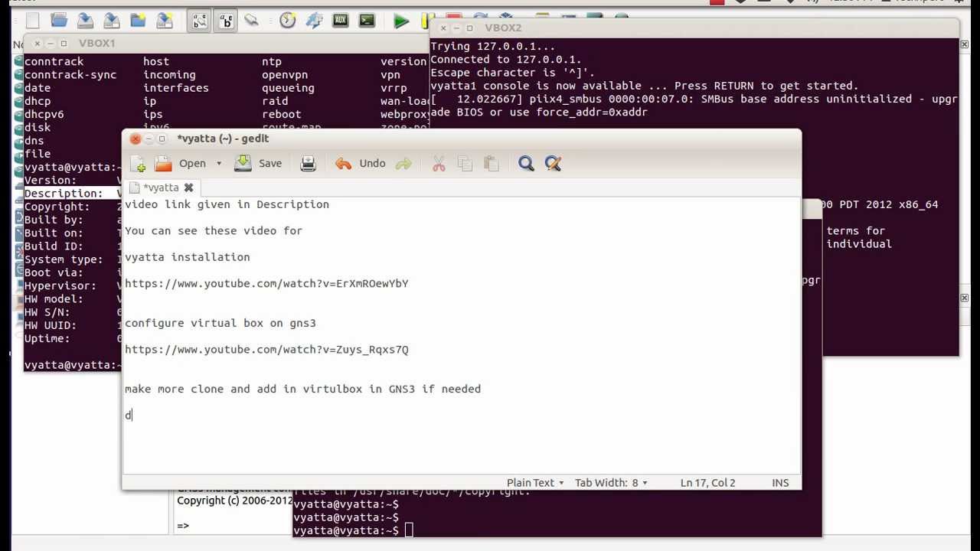980x551 pixels.
Task: Open the Tab Width: 8 dropdown
Action: (611, 483)
